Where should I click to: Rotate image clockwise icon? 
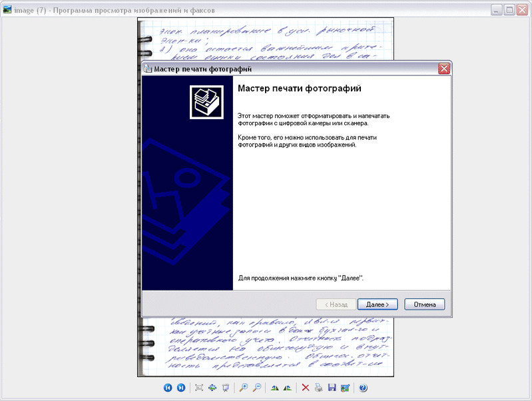click(274, 388)
